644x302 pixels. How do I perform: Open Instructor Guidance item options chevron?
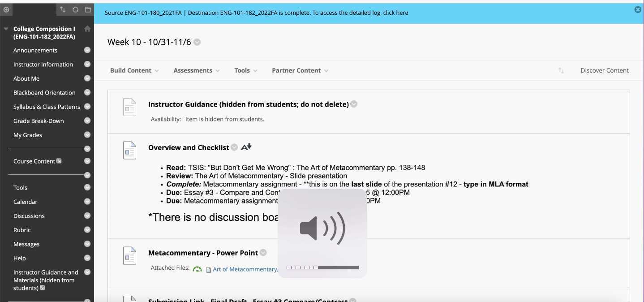pos(354,104)
